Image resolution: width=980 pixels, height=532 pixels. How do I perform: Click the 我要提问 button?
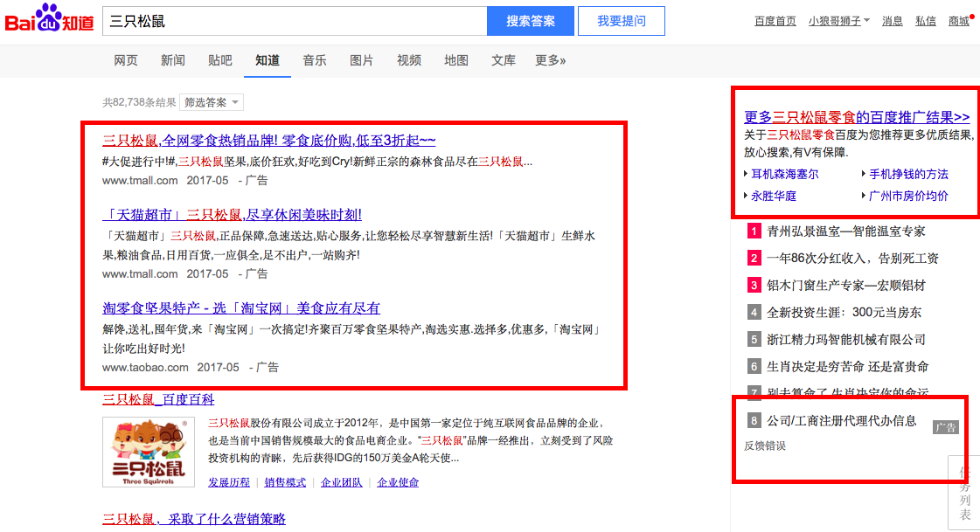621,21
